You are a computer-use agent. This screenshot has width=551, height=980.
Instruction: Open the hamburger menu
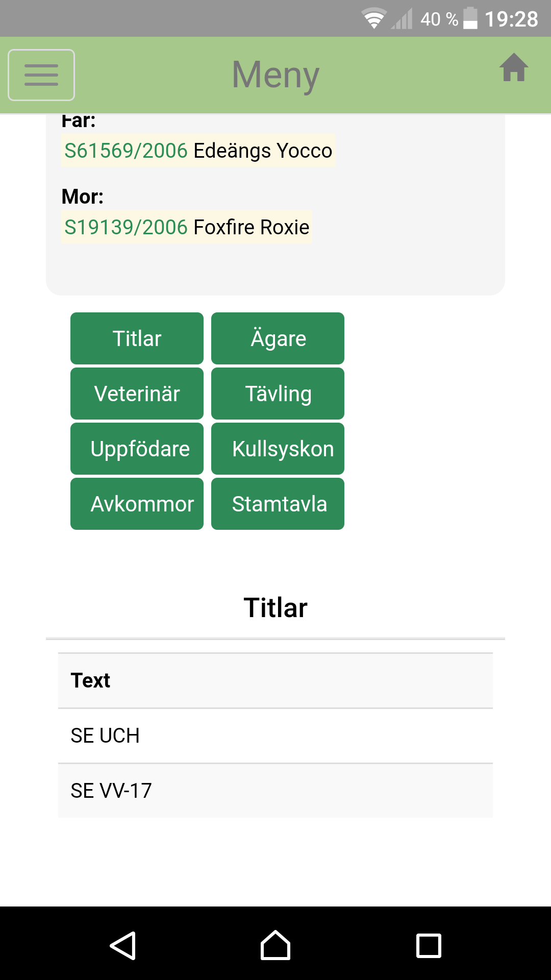coord(41,75)
